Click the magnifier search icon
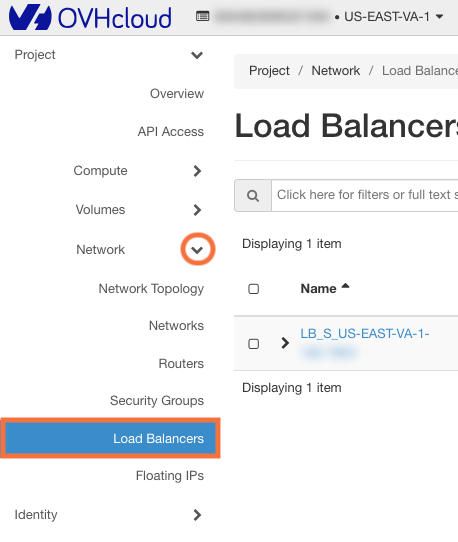The width and height of the screenshot is (458, 542). click(253, 195)
